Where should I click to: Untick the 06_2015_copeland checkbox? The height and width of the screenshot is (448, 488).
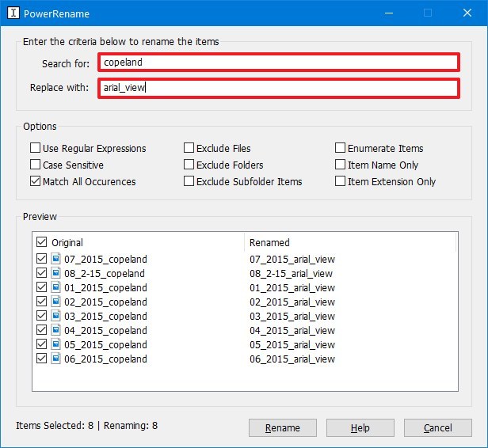pos(42,359)
